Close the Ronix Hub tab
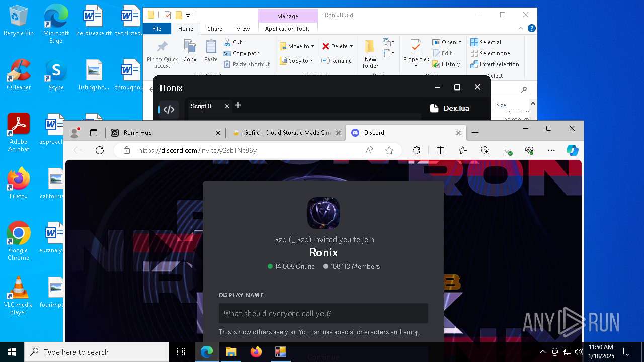The height and width of the screenshot is (362, 644). 218,133
